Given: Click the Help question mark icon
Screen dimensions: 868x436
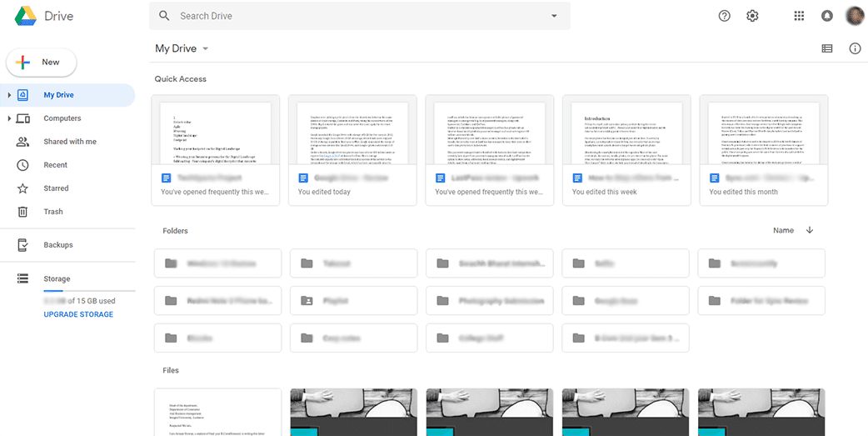Looking at the screenshot, I should click(724, 16).
